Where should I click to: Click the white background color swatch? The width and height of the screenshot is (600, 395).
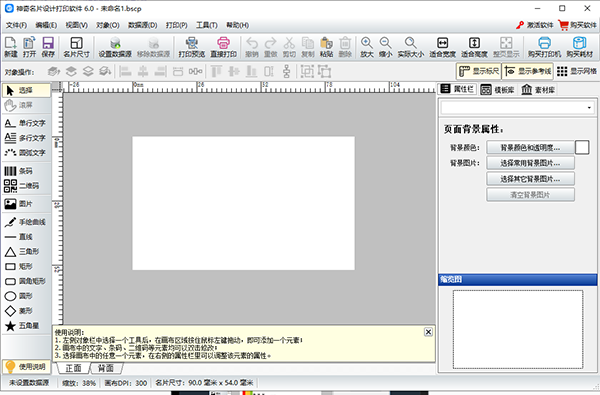pyautogui.click(x=582, y=147)
